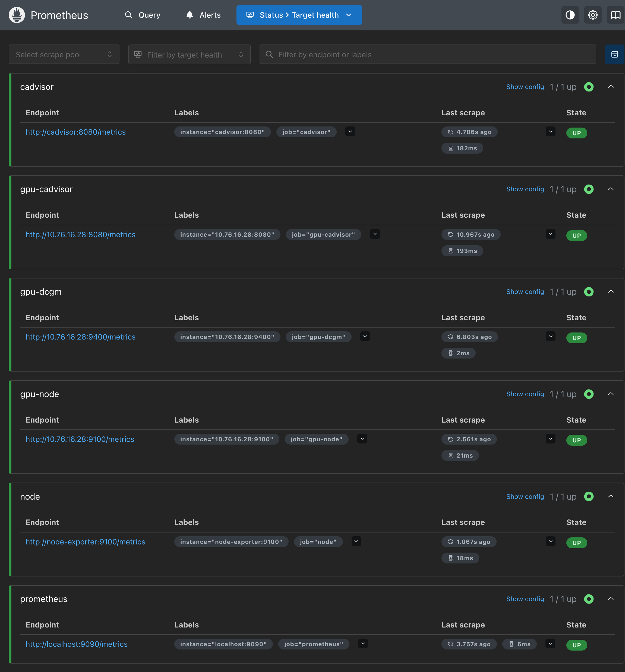Open the http://localhost:9090/metrics endpoint

pyautogui.click(x=77, y=644)
